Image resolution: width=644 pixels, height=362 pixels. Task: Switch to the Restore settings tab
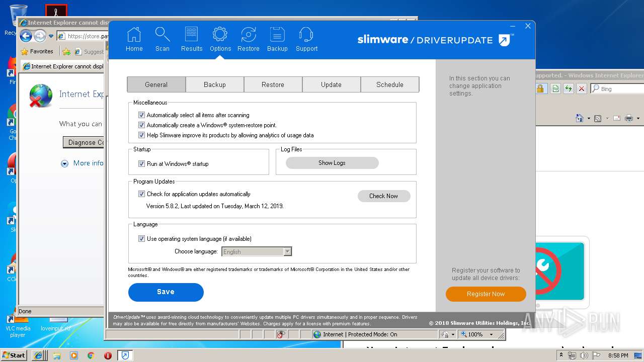pyautogui.click(x=273, y=84)
